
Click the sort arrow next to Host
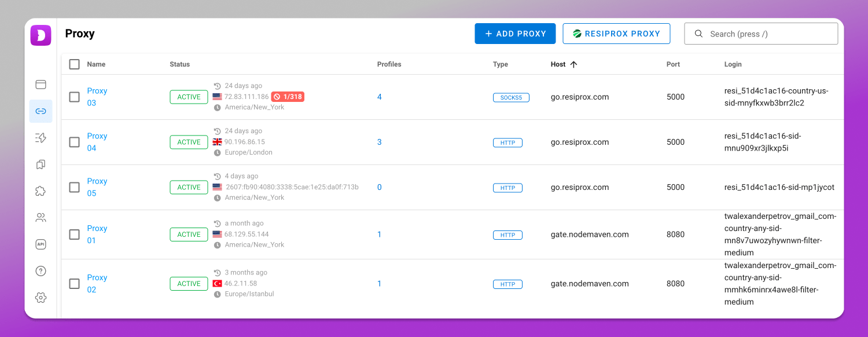pyautogui.click(x=573, y=64)
